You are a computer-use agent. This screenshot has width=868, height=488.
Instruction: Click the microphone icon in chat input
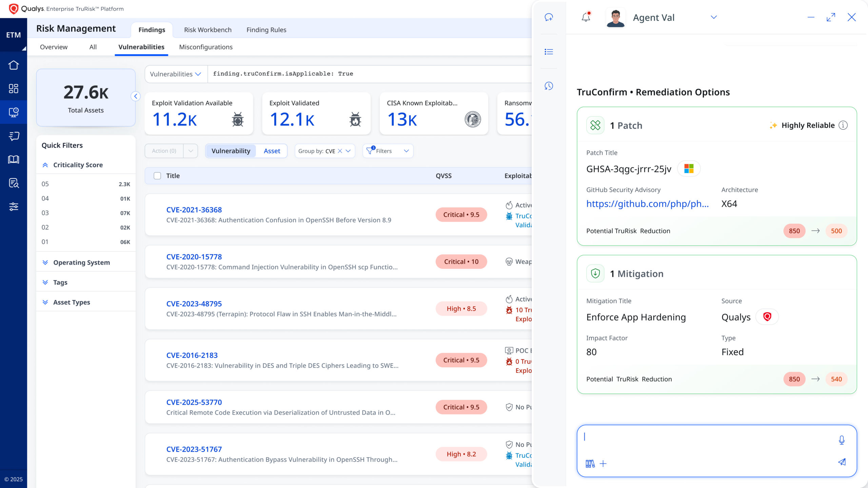842,440
